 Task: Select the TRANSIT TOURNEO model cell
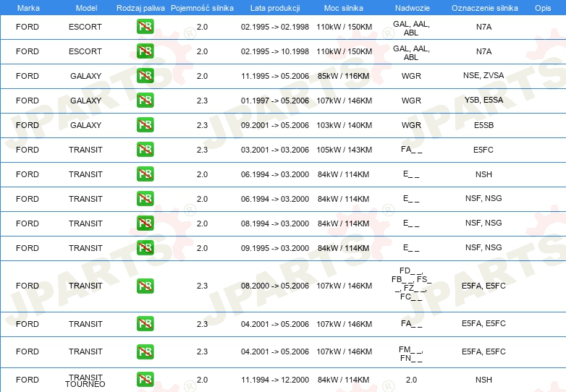pyautogui.click(x=85, y=380)
